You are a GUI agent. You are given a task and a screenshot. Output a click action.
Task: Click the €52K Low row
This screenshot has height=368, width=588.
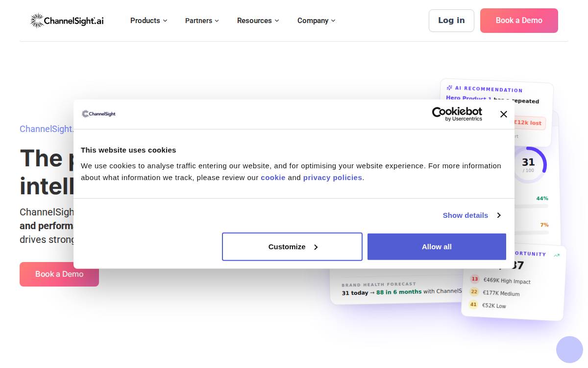point(488,305)
